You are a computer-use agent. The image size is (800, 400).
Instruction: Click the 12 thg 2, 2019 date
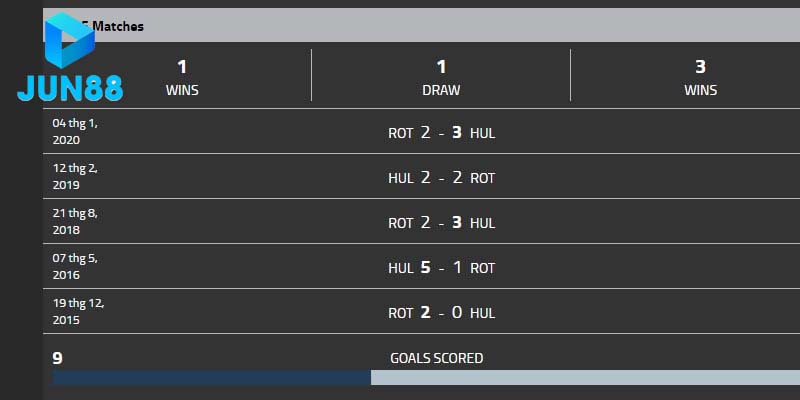pos(75,177)
